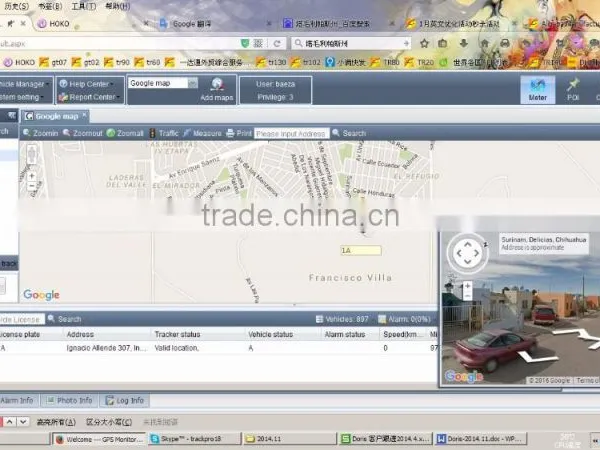
Task: Zoom in the street view panel
Action: click(x=467, y=286)
